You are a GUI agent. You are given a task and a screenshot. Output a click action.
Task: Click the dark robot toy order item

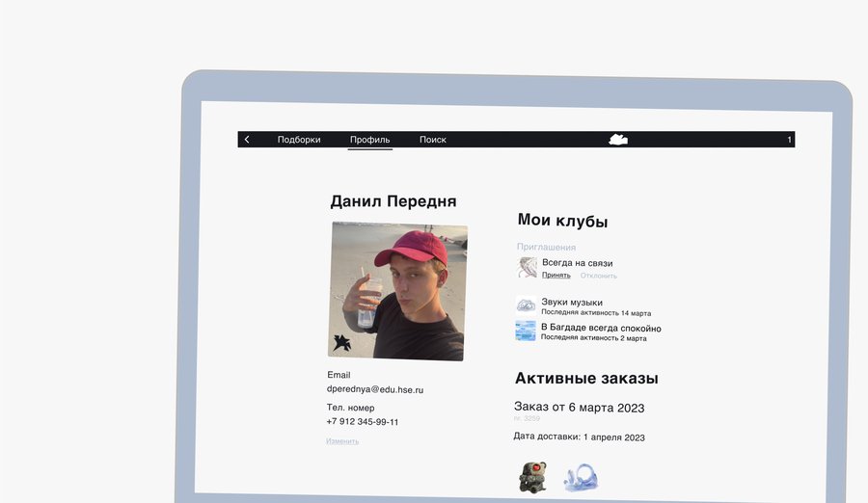click(x=532, y=477)
